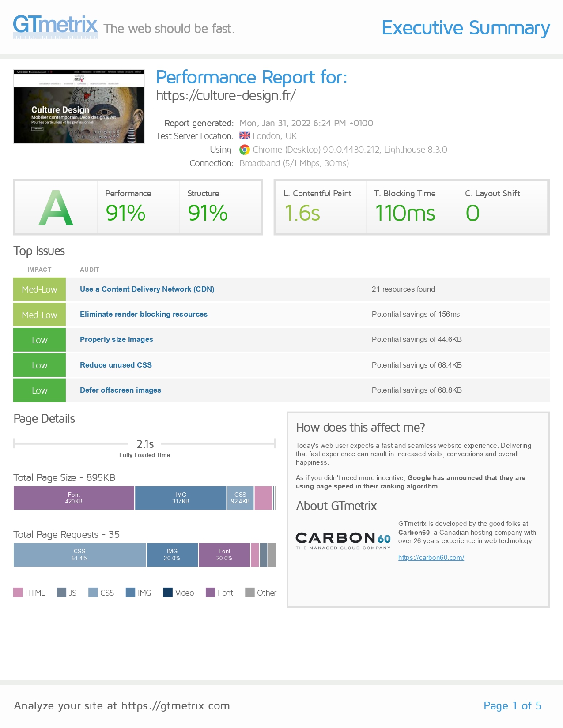Open the Reduce unused CSS audit

click(x=116, y=365)
